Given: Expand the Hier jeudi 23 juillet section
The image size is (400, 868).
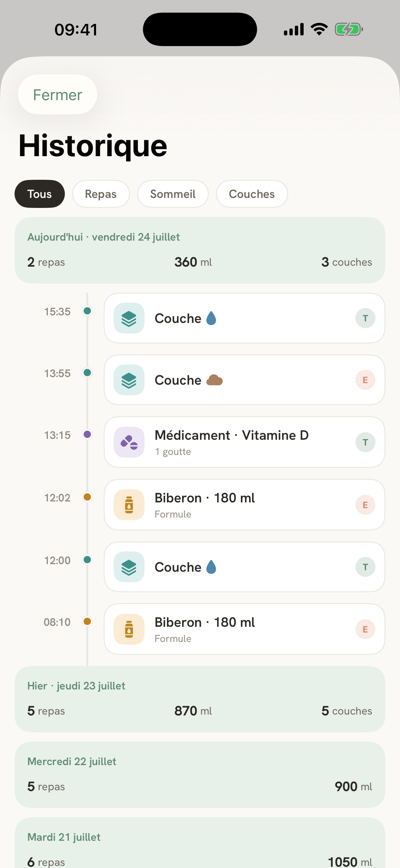Looking at the screenshot, I should point(200,699).
